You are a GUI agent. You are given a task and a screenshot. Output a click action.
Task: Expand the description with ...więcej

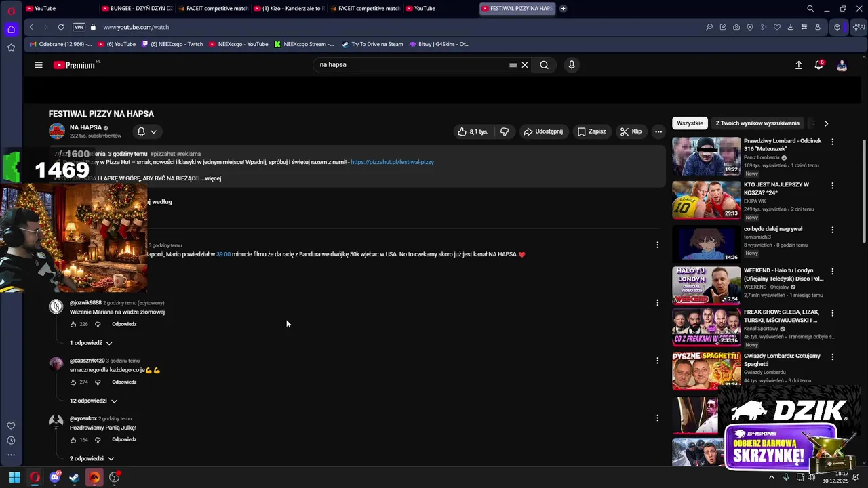pyautogui.click(x=211, y=178)
